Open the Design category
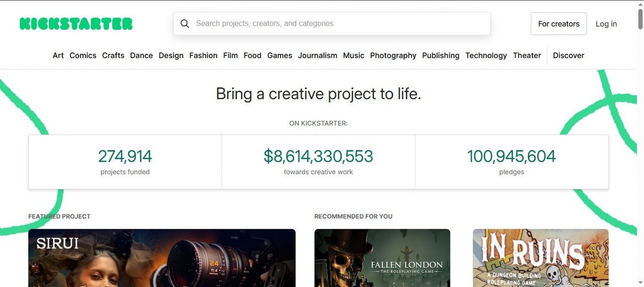This screenshot has height=287, width=644. pos(171,55)
